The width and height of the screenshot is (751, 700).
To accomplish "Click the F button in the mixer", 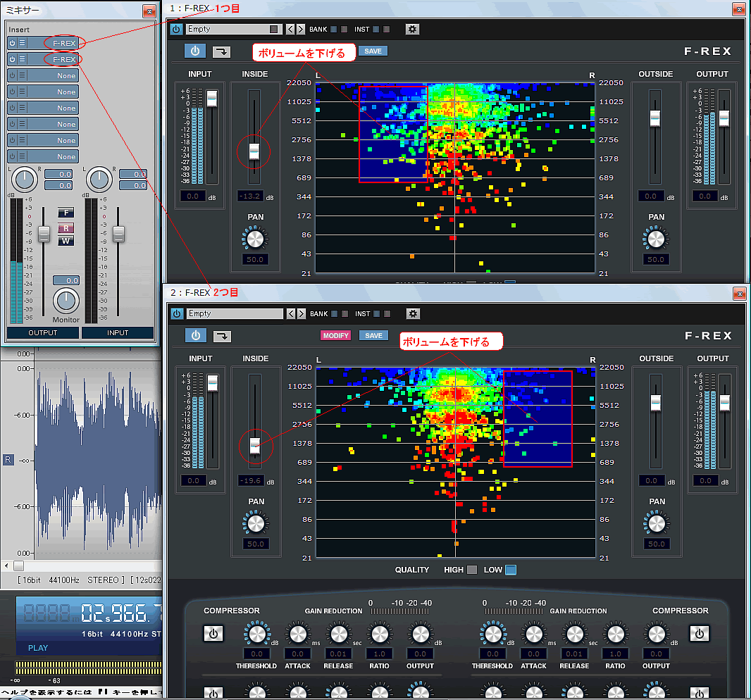I will coord(66,213).
